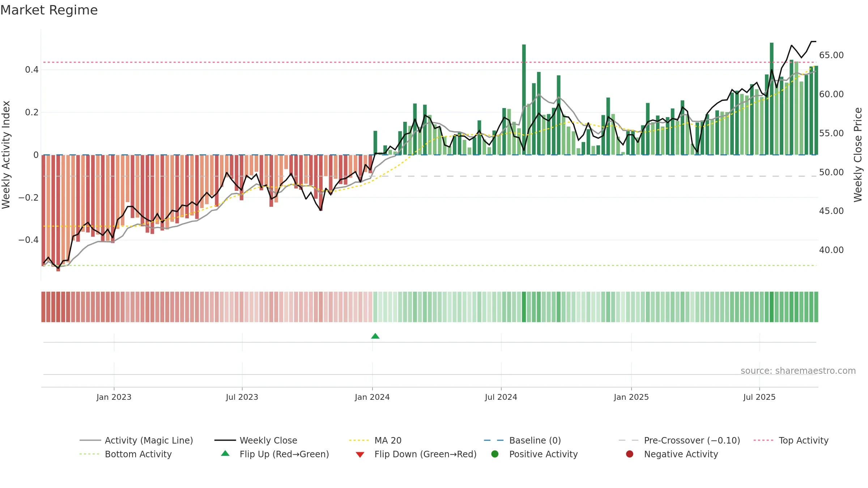Click the Jul 2025 axis label
Image resolution: width=868 pixels, height=488 pixels.
click(759, 397)
